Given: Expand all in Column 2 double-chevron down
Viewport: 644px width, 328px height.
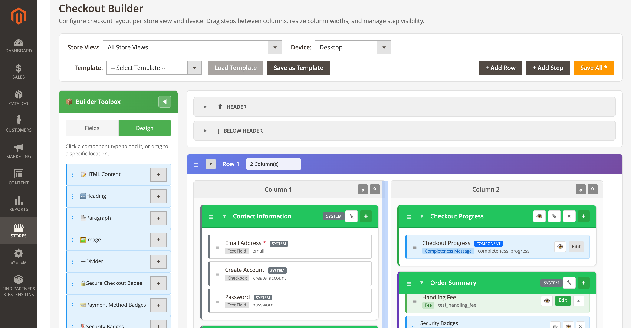Looking at the screenshot, I should 581,189.
